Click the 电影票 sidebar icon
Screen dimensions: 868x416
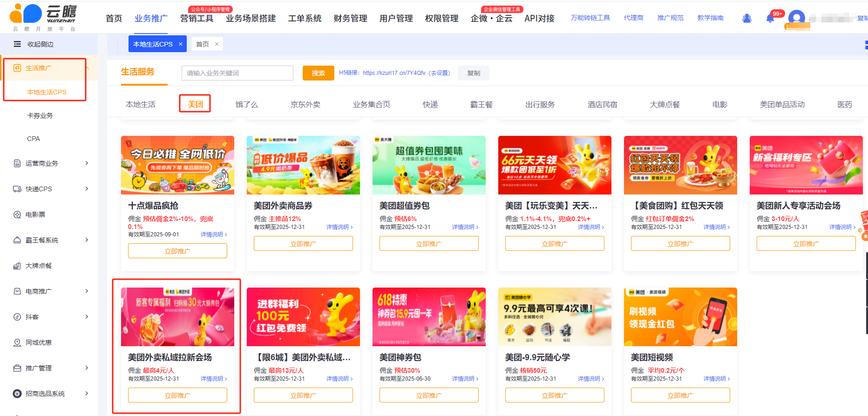tap(17, 215)
